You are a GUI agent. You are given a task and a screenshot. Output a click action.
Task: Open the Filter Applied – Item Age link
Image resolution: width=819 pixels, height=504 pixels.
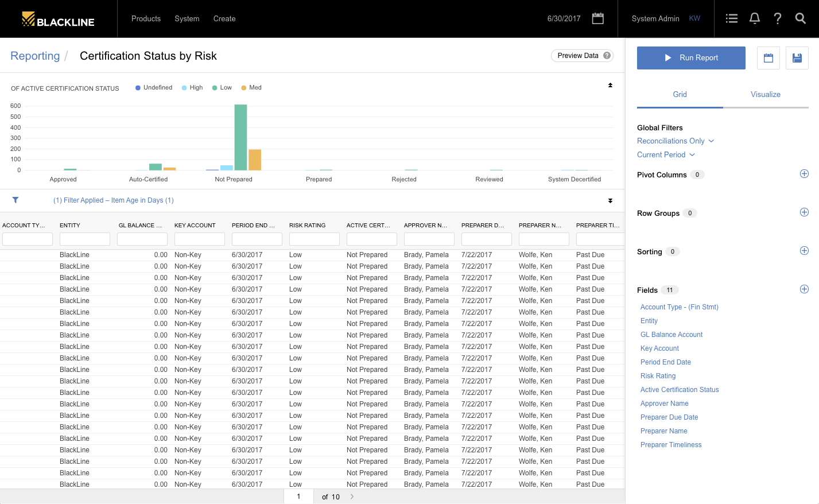tap(114, 200)
